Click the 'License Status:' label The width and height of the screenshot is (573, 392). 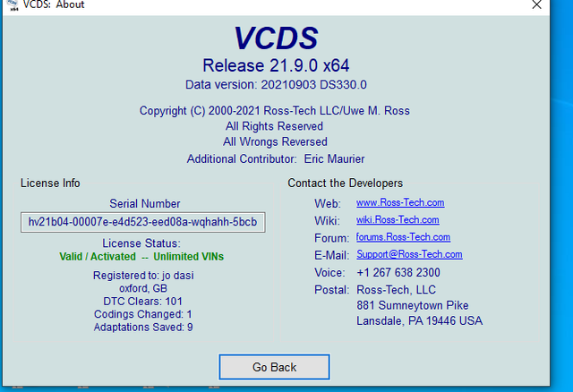[x=141, y=243]
